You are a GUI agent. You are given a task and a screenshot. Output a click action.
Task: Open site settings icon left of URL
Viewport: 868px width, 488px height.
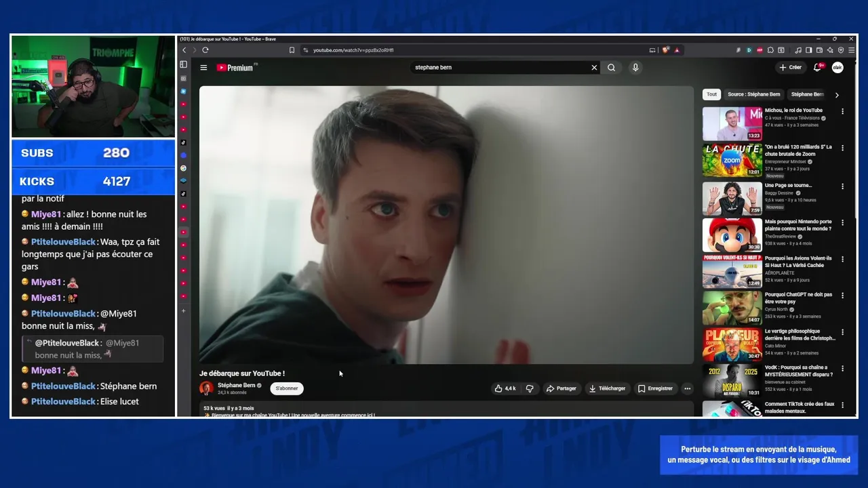tap(306, 50)
